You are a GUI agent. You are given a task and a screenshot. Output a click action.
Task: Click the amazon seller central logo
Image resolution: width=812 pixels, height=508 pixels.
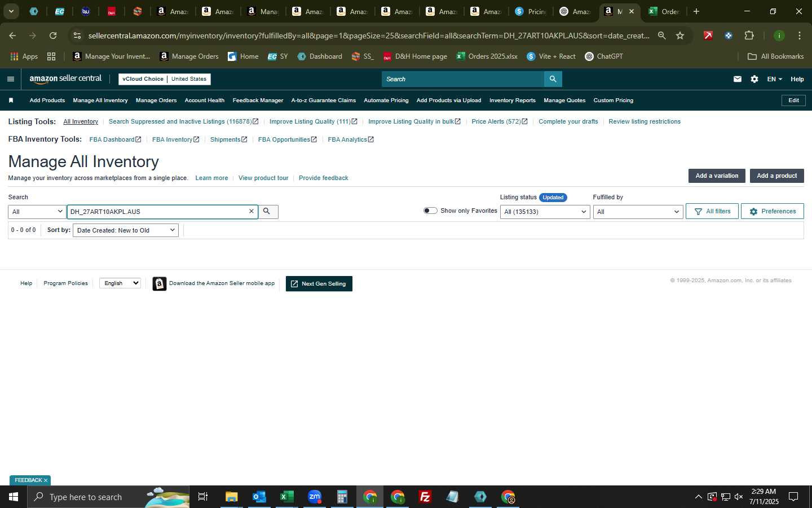pos(65,79)
